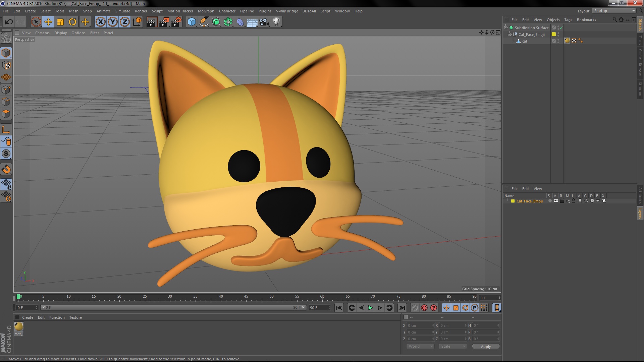
Task: Toggle visibility dots for Cat_Face_Emoji object
Action: [558, 34]
